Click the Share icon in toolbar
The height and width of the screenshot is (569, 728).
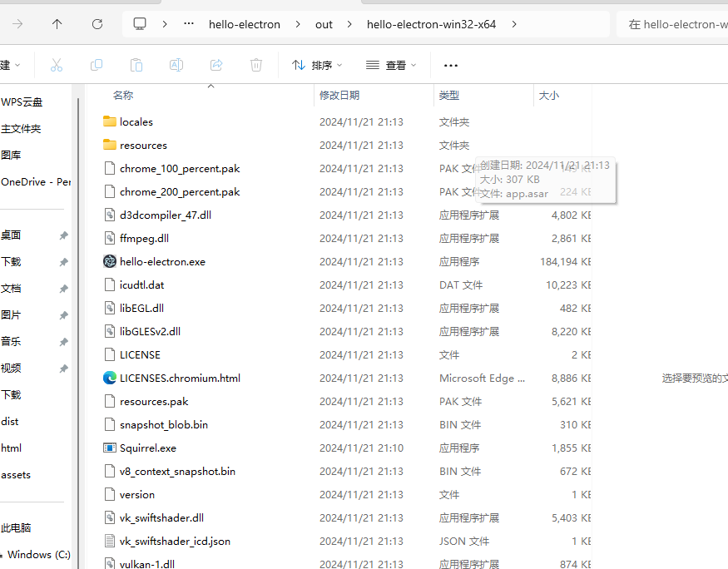pos(216,65)
